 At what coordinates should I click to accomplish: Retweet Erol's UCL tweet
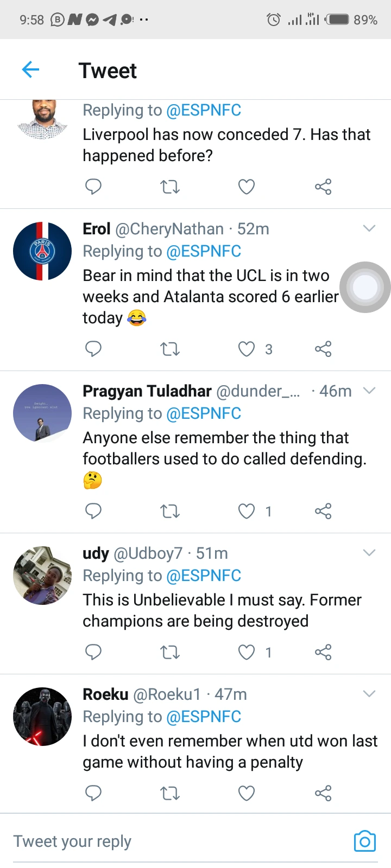point(170,349)
